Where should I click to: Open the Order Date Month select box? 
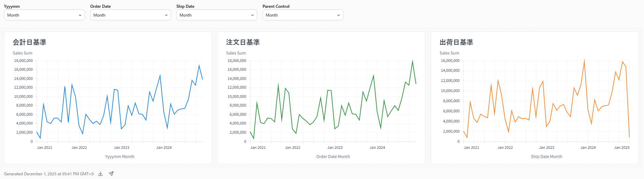click(x=127, y=15)
